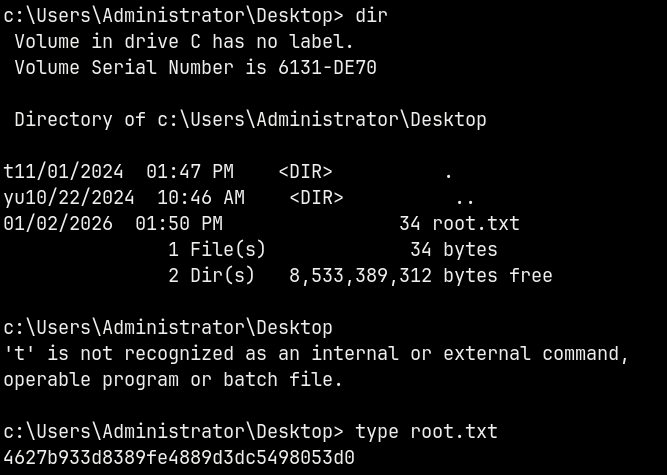Click the 01/02/2026 date entry
The height and width of the screenshot is (475, 667).
58,224
